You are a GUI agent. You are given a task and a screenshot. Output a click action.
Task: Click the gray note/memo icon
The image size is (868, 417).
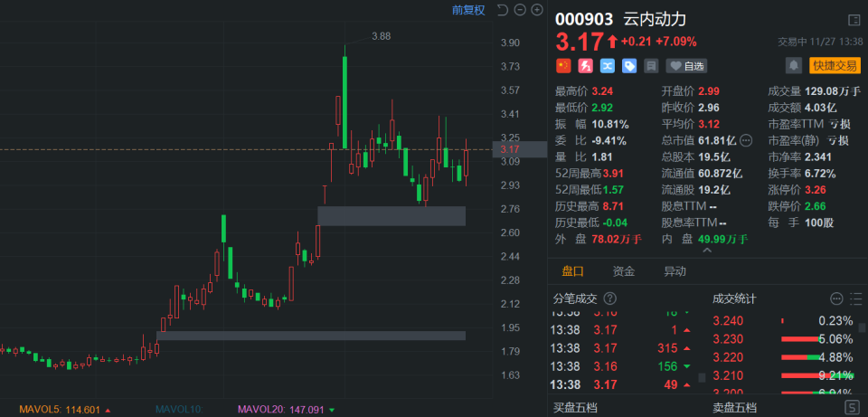pos(652,66)
